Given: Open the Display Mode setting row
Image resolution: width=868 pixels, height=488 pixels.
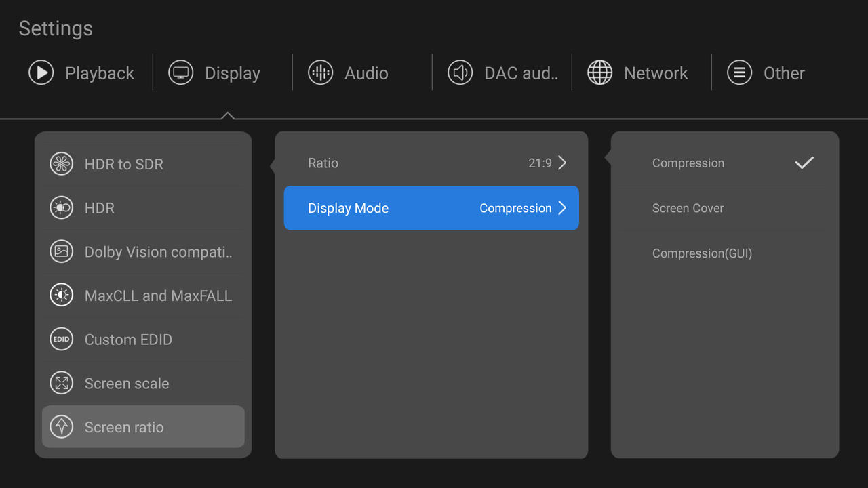Looking at the screenshot, I should pyautogui.click(x=431, y=208).
